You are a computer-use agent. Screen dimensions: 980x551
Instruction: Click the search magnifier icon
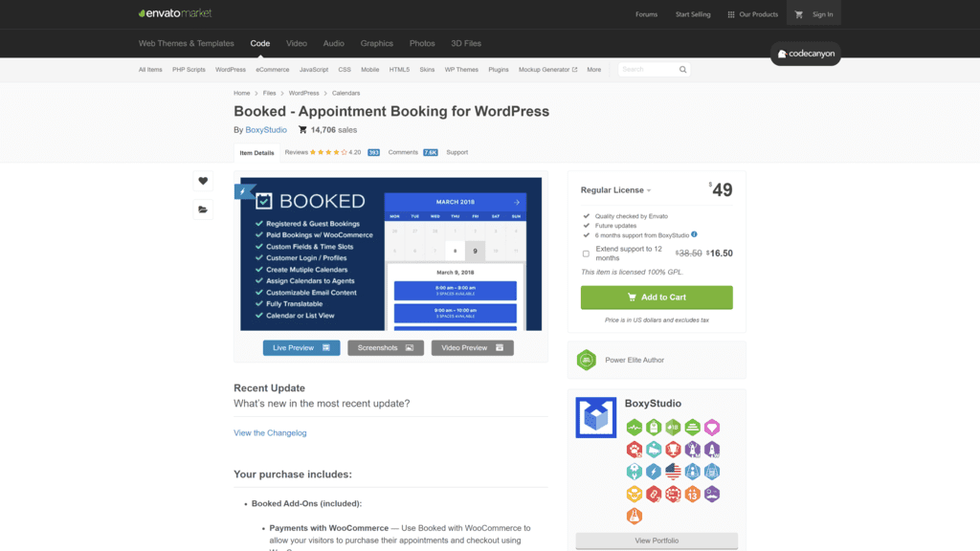[x=682, y=69]
